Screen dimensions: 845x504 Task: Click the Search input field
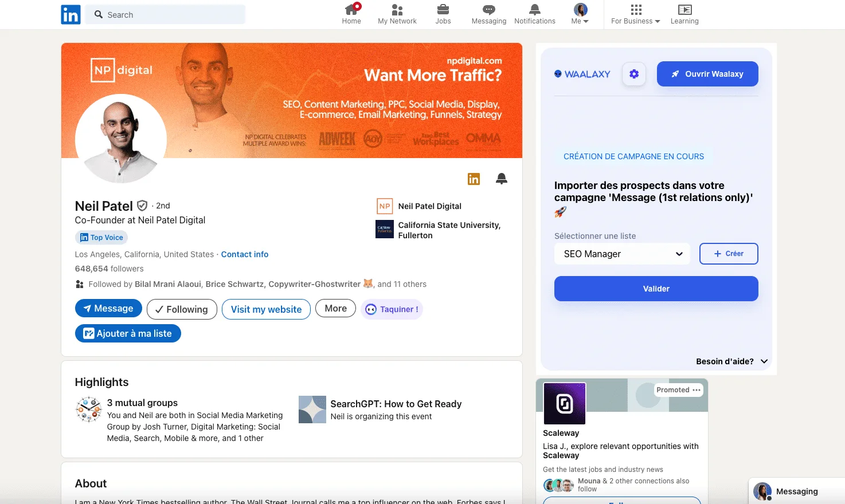165,14
